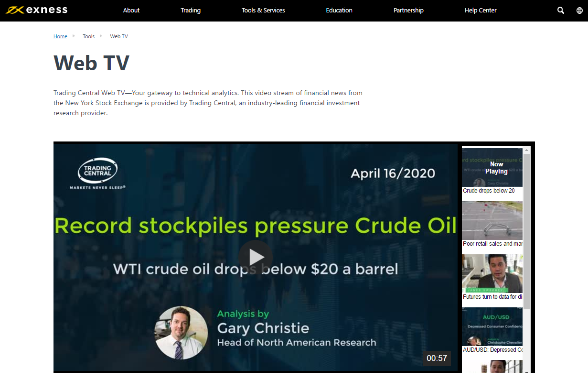588x380 pixels.
Task: Click the April 16/2020 date in video
Action: 393,173
